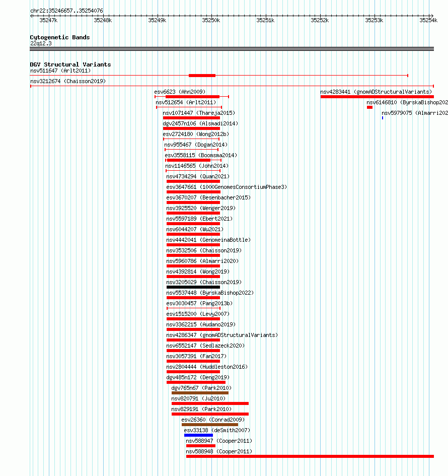
Task: Click the 35250k ruler tick label
Action: [211, 20]
